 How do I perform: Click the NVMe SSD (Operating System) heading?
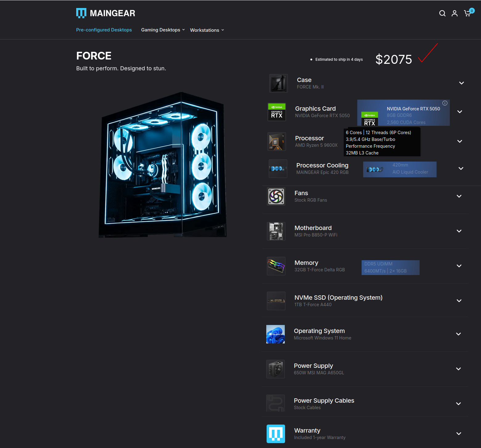338,298
